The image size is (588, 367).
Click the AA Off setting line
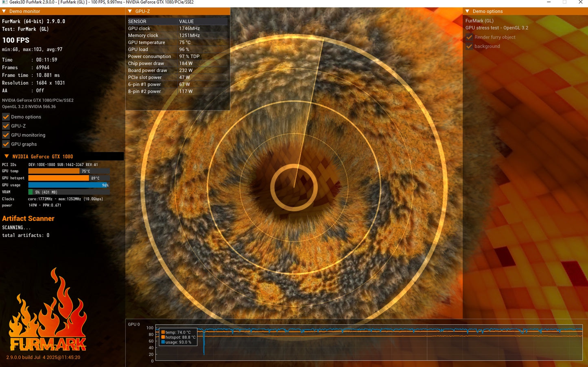click(23, 91)
